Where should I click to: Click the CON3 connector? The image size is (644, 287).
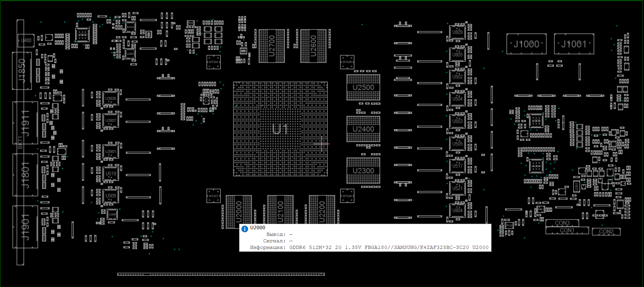point(562,223)
